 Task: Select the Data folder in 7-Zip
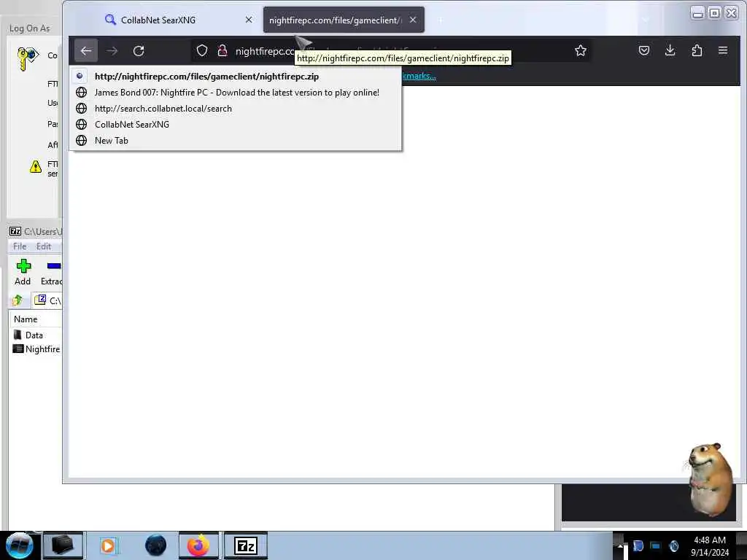[28, 335]
